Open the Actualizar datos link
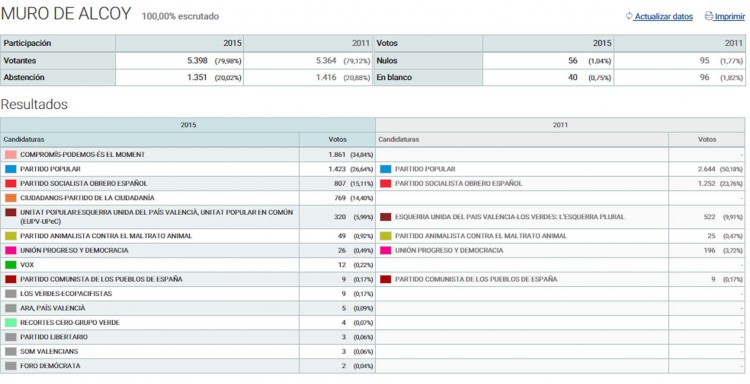The height and width of the screenshot is (384, 750). [663, 16]
